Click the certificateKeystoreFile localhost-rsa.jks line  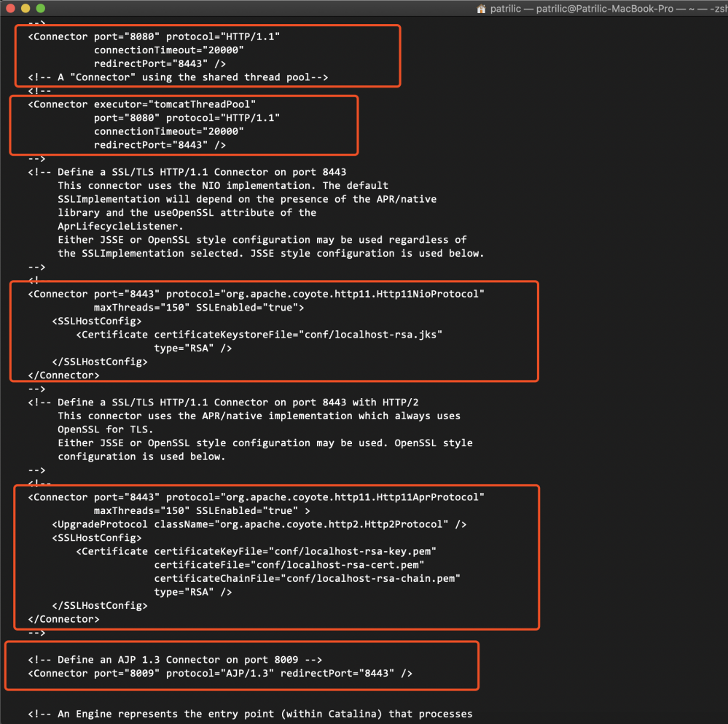(x=259, y=335)
